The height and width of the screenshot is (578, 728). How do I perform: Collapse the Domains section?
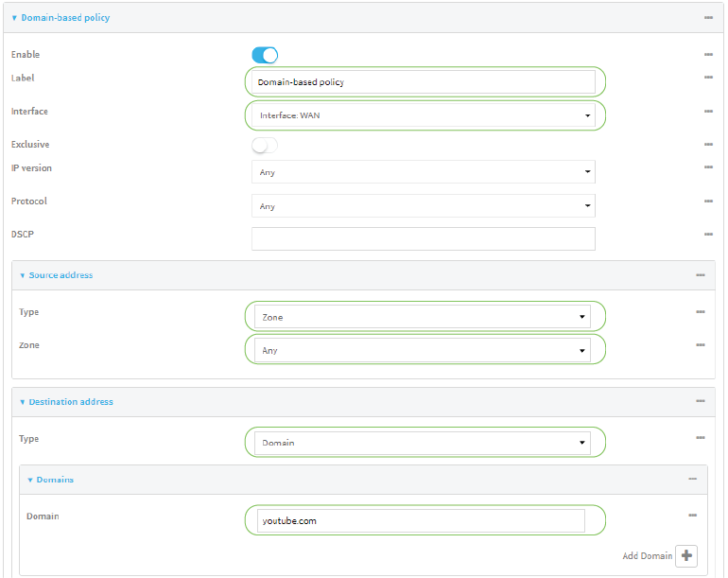point(54,480)
